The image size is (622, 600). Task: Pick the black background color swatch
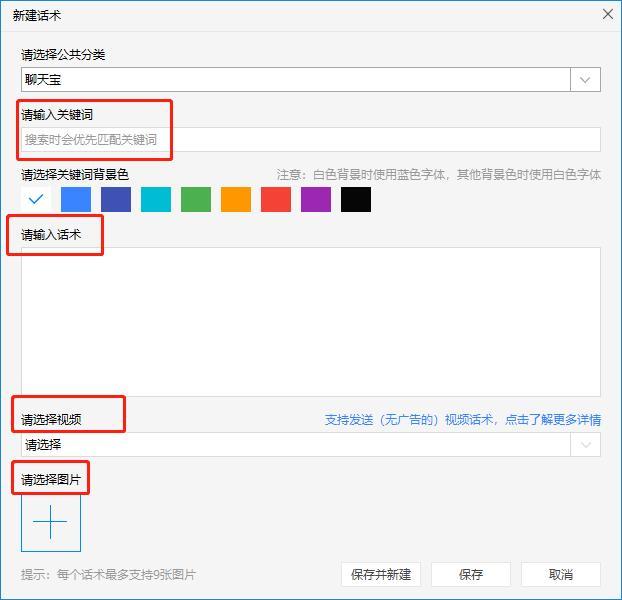356,199
